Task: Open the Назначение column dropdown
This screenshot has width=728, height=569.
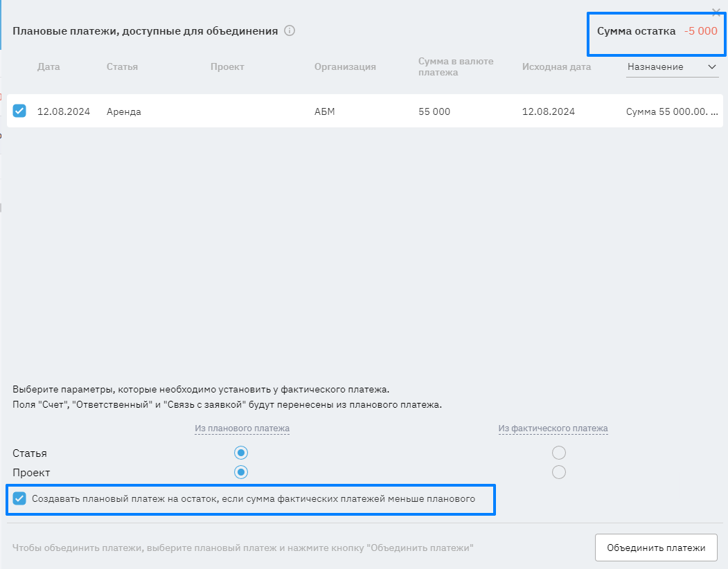Action: click(x=672, y=67)
